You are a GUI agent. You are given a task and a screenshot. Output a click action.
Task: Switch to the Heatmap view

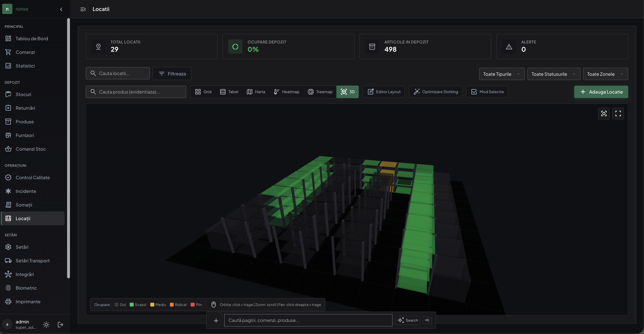point(286,92)
